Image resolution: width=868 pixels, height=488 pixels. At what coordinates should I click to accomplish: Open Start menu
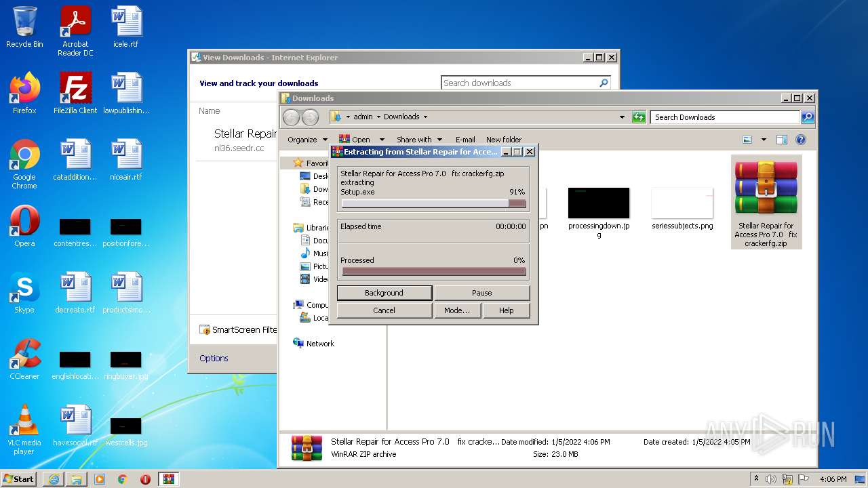(x=19, y=479)
